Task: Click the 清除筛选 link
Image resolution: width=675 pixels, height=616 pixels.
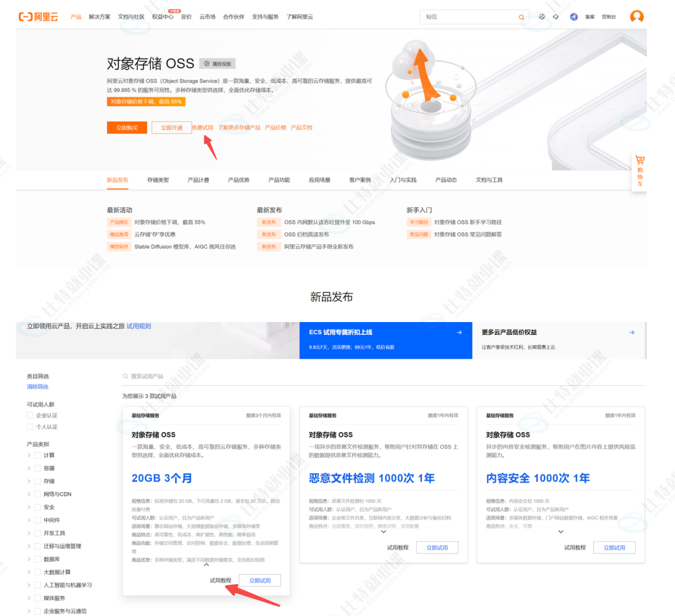Action: coord(37,386)
